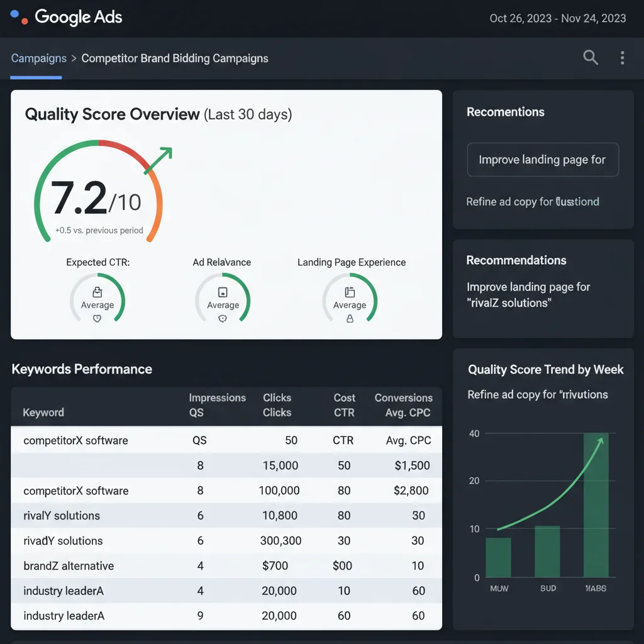This screenshot has height=644, width=644.
Task: Open the three-dot more options menu
Action: (x=622, y=58)
